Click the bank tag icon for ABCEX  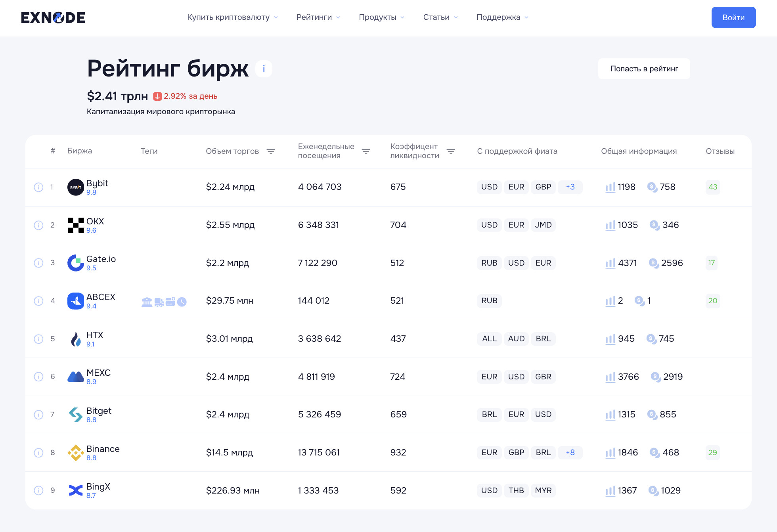tap(147, 302)
